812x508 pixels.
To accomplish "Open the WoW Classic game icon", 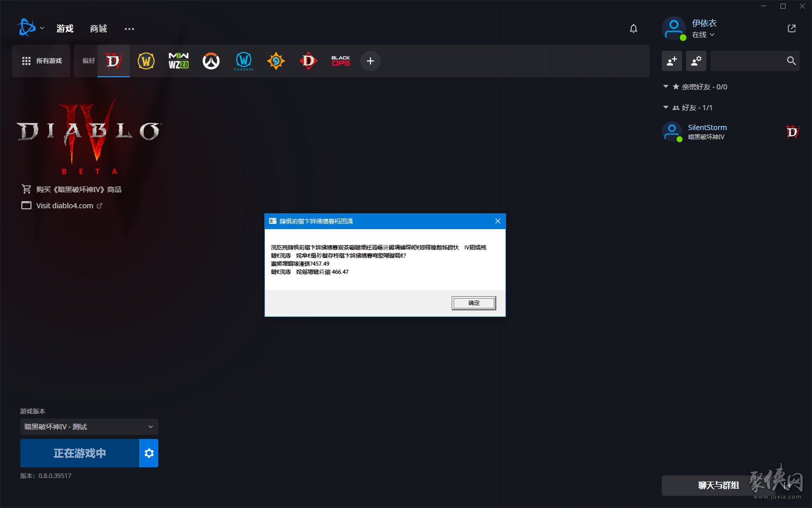I will click(244, 61).
